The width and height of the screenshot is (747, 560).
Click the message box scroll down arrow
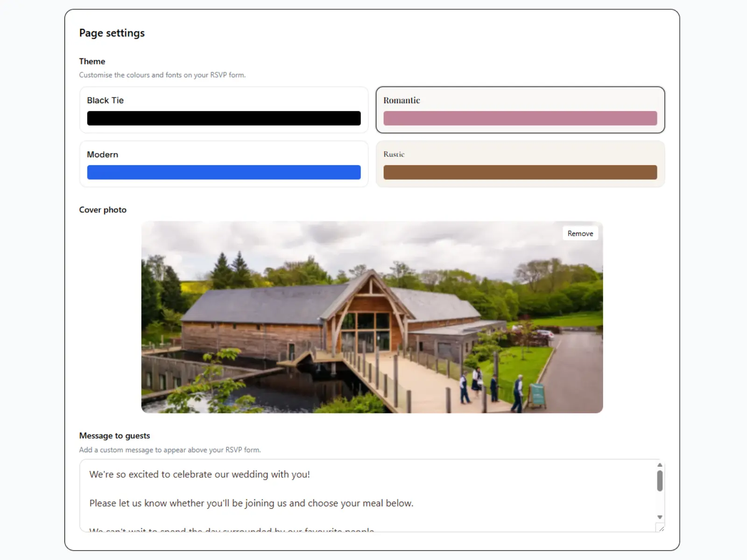660,517
